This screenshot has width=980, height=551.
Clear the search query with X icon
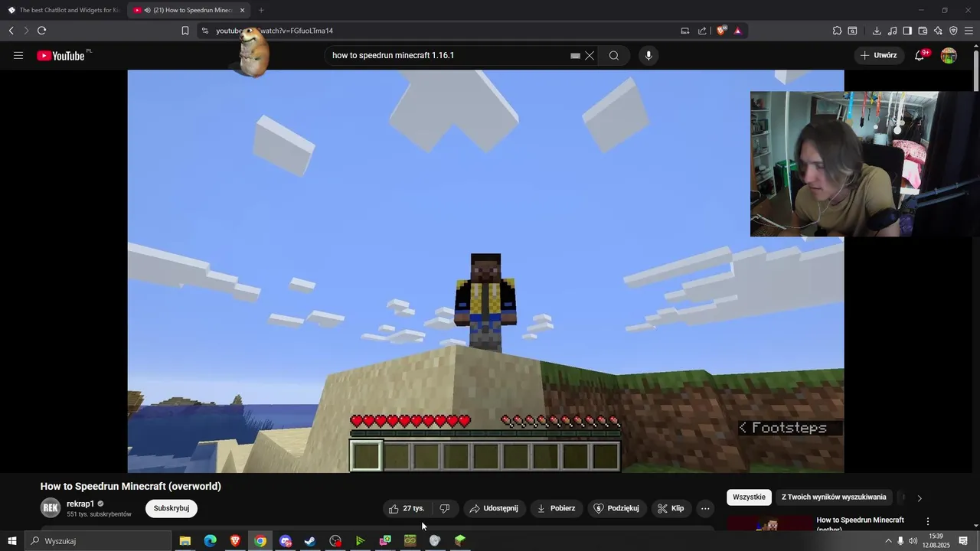pyautogui.click(x=590, y=55)
